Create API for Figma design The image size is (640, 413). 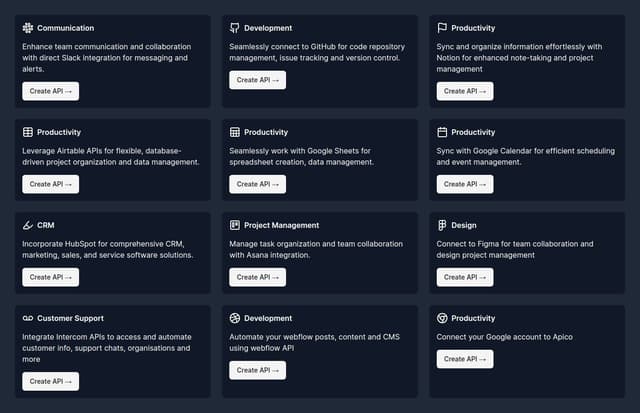point(465,277)
